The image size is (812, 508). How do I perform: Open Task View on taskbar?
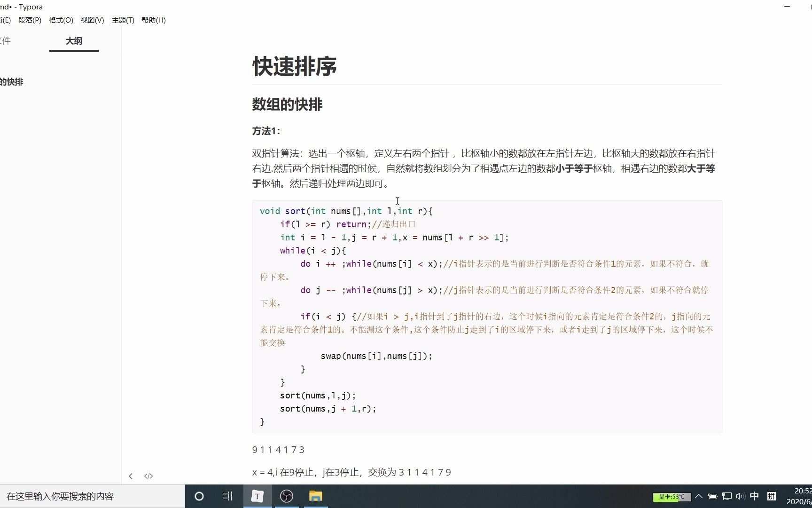point(227,496)
